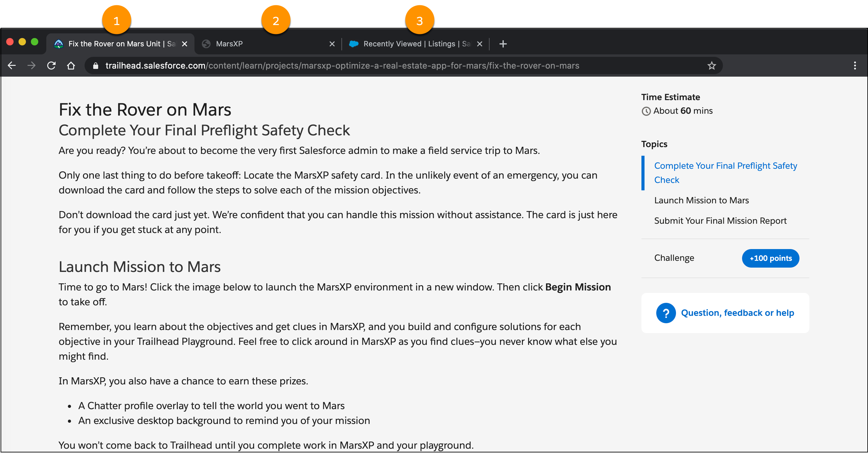Click the clock icon beside About 60 mins
The width and height of the screenshot is (868, 453).
(x=646, y=111)
